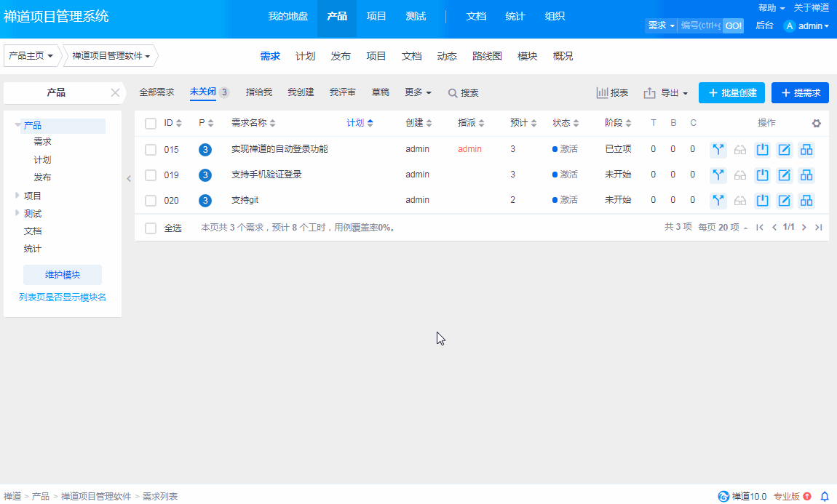Click the close icon for story 019

point(763,175)
